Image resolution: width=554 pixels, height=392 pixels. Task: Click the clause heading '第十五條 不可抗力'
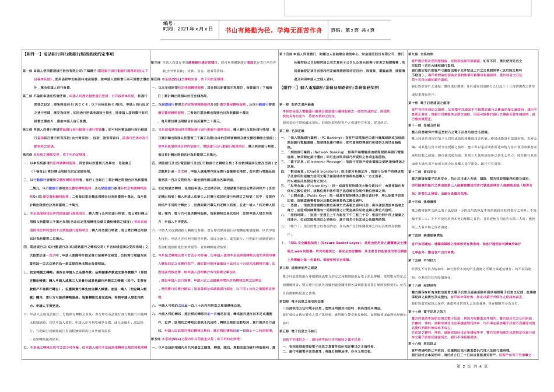point(422,260)
